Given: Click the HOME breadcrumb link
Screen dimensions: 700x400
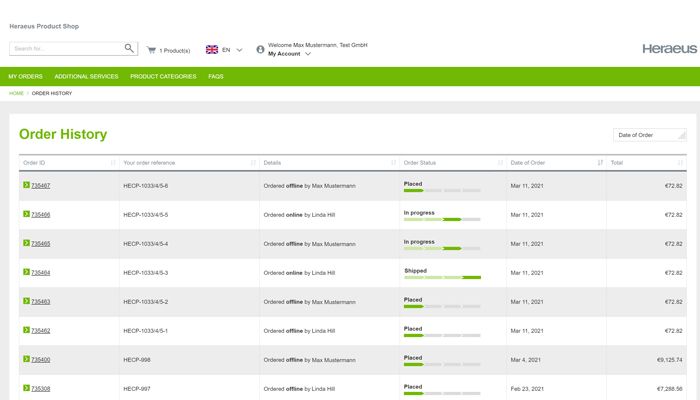Looking at the screenshot, I should (x=16, y=93).
